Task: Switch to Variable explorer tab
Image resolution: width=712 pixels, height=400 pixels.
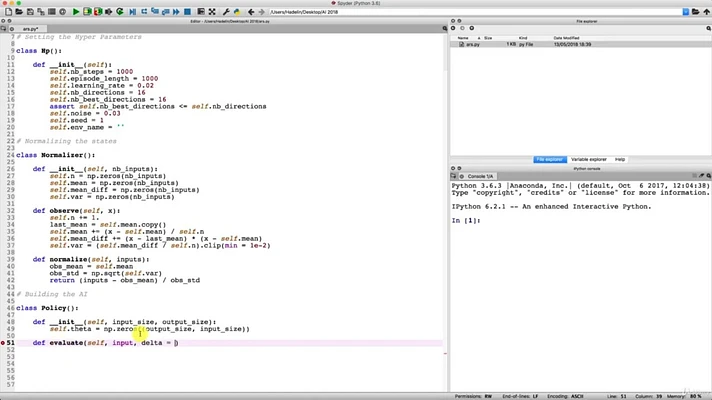Action: [x=588, y=159]
